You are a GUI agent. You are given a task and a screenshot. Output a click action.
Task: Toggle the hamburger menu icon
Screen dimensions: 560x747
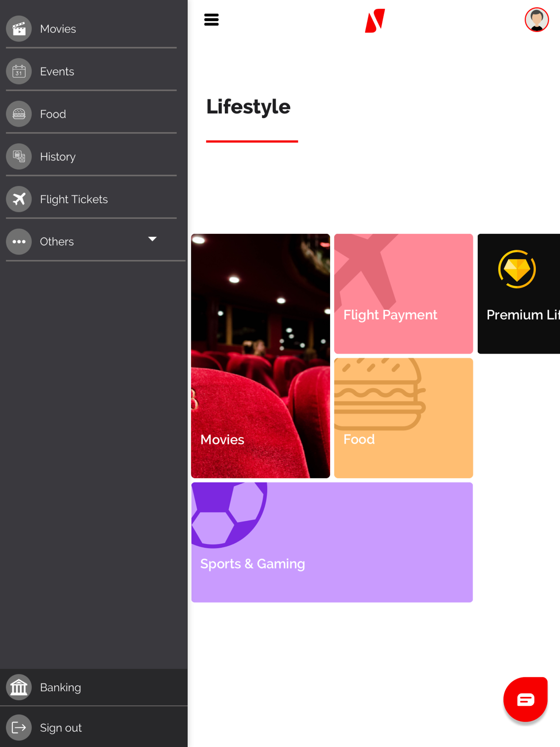pyautogui.click(x=211, y=20)
